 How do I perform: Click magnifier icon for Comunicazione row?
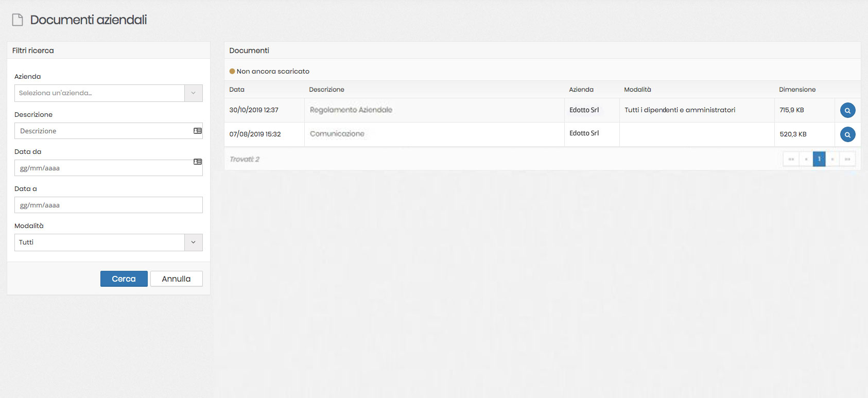pyautogui.click(x=847, y=134)
